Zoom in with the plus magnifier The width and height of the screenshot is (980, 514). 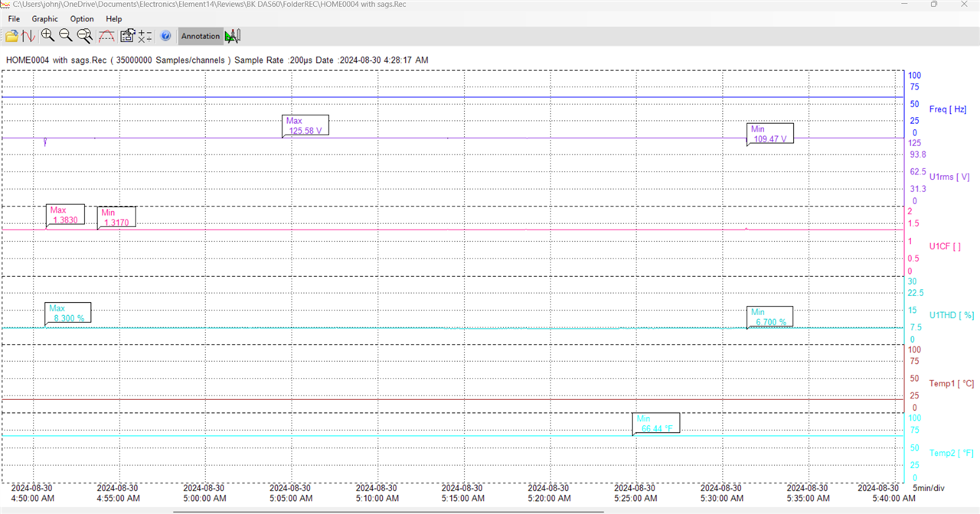click(47, 35)
